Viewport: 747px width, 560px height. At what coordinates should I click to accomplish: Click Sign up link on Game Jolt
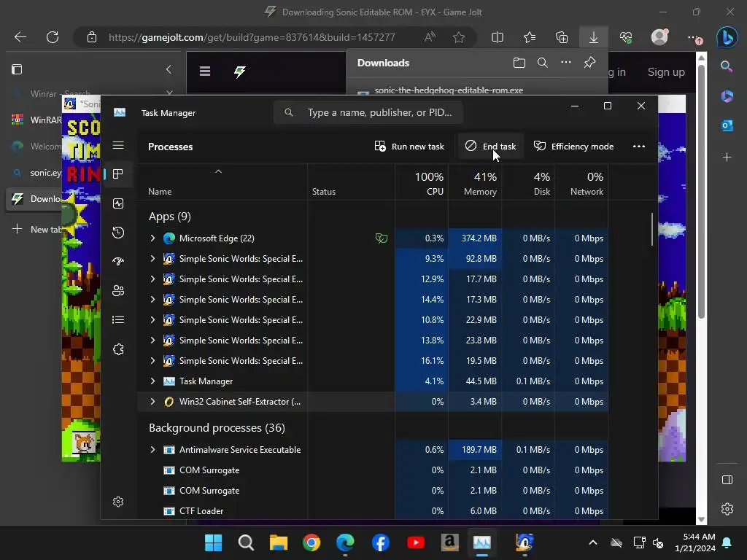click(666, 72)
